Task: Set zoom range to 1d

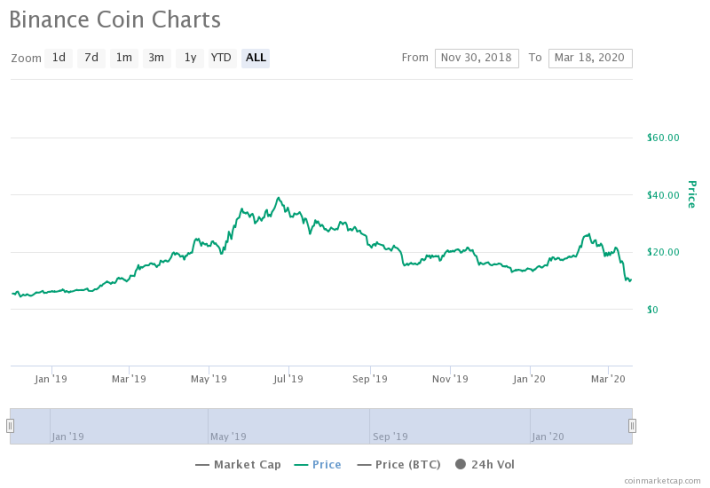Action: coord(58,58)
